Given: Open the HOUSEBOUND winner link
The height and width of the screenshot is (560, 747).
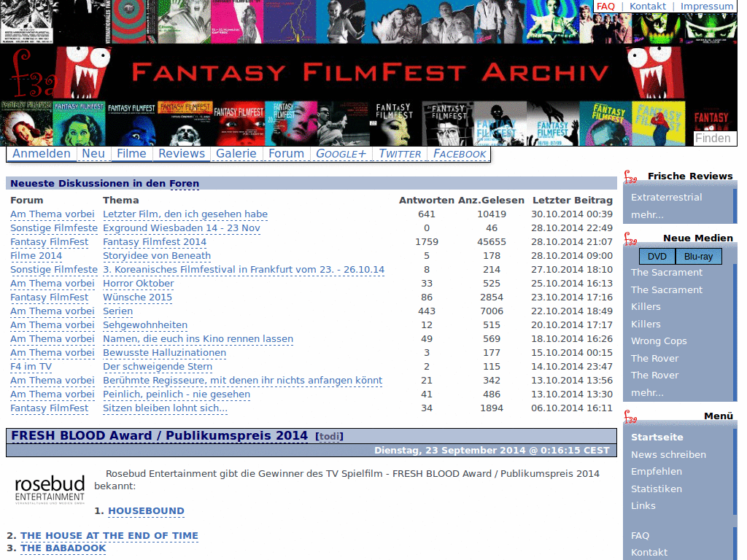Looking at the screenshot, I should point(146,510).
